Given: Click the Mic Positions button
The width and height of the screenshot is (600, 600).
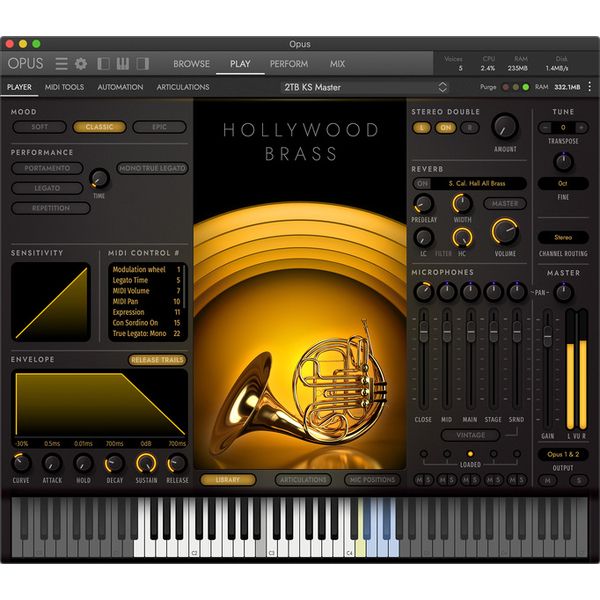Looking at the screenshot, I should (372, 480).
